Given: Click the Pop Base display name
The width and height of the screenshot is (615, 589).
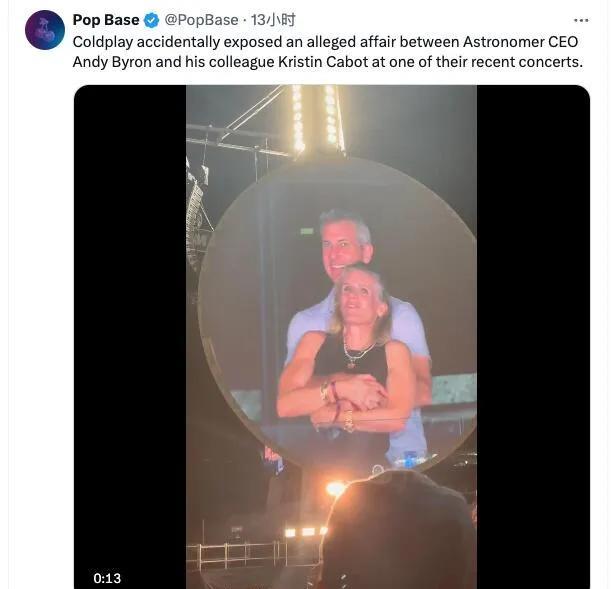Looking at the screenshot, I should tap(106, 20).
